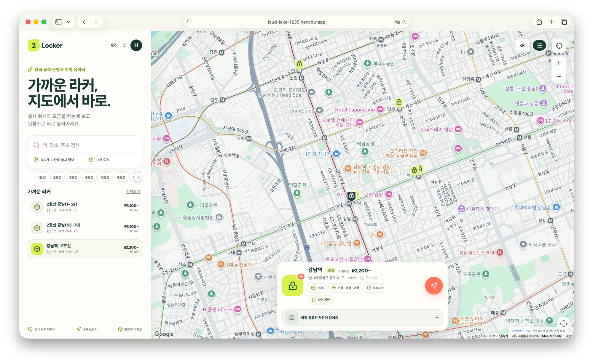Filter by 4호선 line chip

89,177
